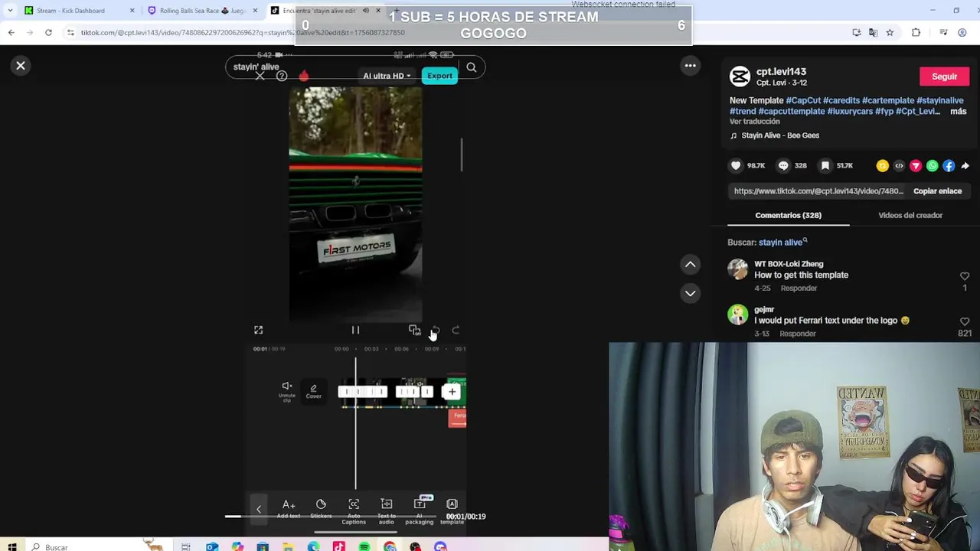
Task: Follow the creator with the Seguir button
Action: pos(944,77)
